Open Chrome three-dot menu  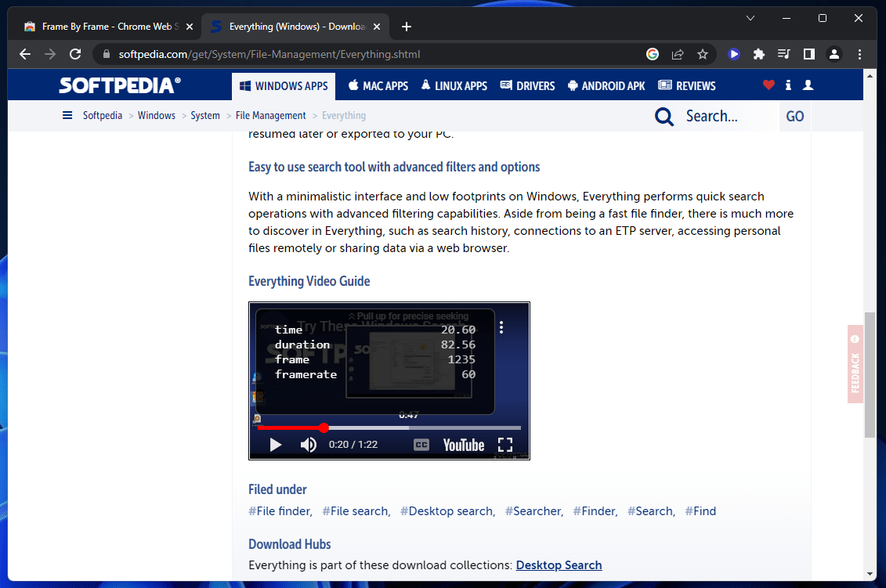pos(859,54)
